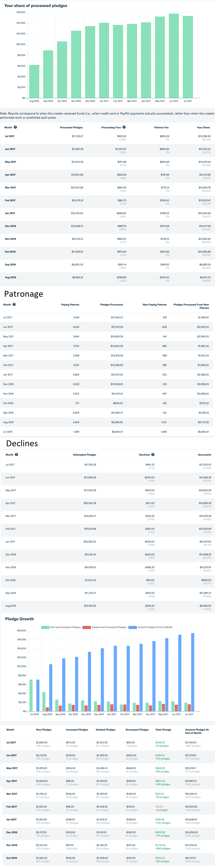
Task: Click Patreon Fee column header
Action: coord(161,128)
